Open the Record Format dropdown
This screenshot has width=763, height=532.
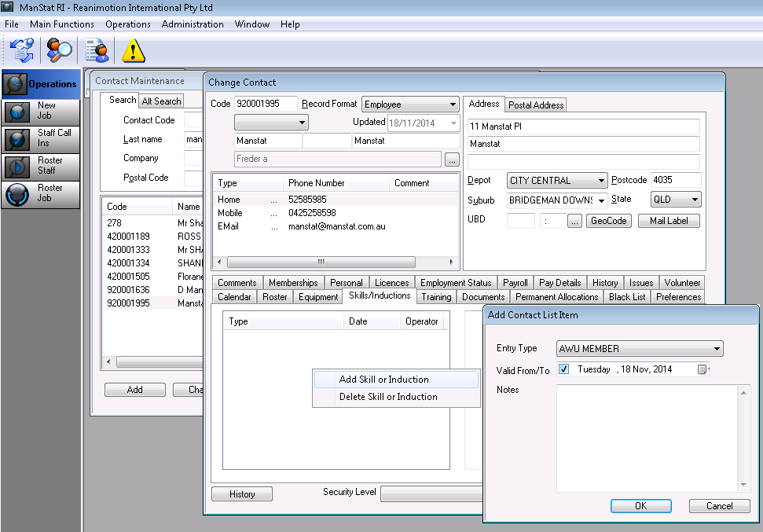453,105
